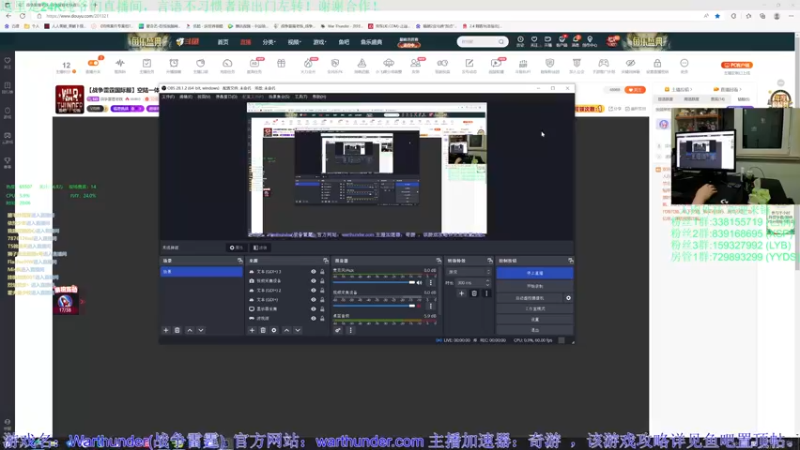The image size is (800, 450).
Task: Click Start Recording button in OBS
Action: [535, 286]
